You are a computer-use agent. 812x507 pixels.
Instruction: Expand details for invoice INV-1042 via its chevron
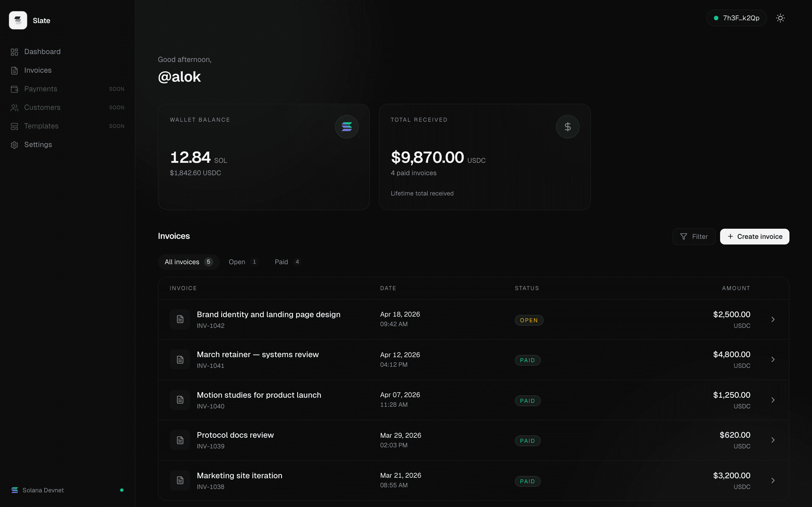(x=773, y=319)
